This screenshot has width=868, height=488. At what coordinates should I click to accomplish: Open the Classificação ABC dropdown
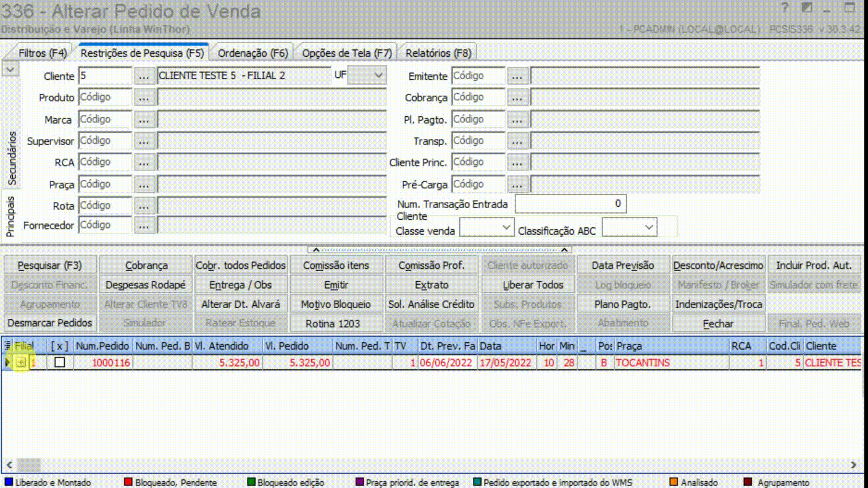pyautogui.click(x=648, y=227)
